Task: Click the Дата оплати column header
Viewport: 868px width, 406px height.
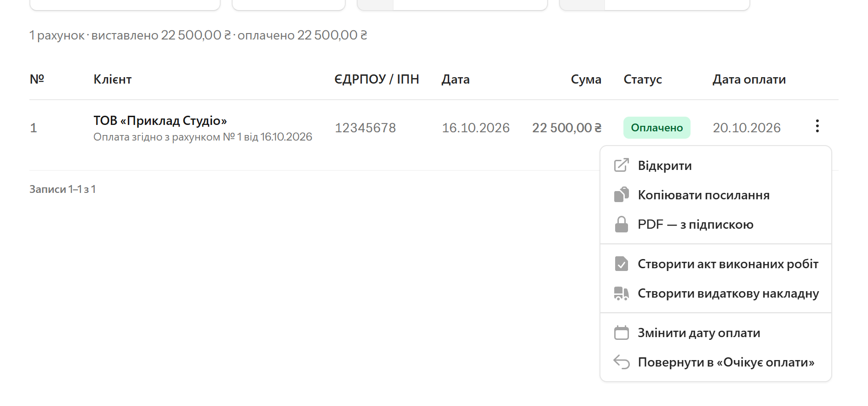Action: [749, 79]
